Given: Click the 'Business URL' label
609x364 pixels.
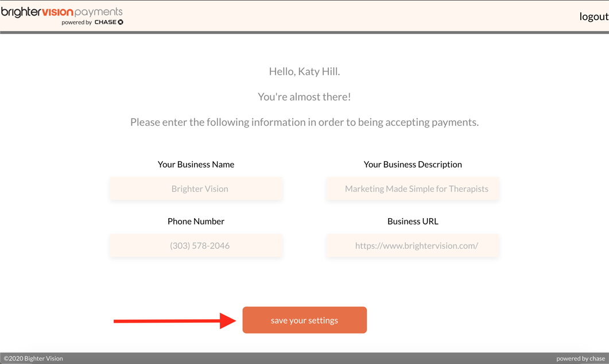Looking at the screenshot, I should (412, 221).
